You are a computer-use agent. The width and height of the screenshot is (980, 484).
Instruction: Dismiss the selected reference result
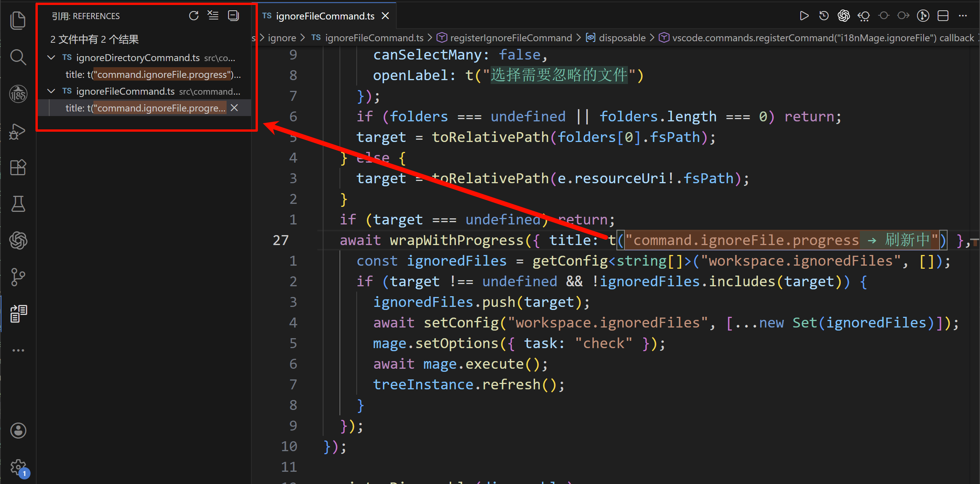tap(234, 108)
